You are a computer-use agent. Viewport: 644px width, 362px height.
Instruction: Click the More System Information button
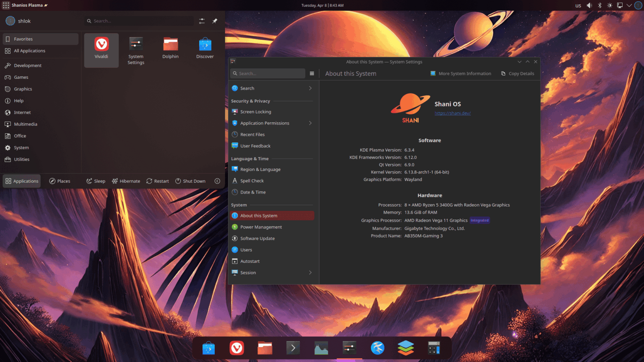pos(461,73)
